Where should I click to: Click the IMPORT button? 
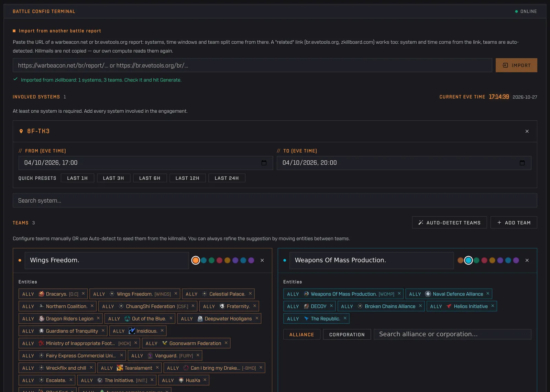coord(516,65)
